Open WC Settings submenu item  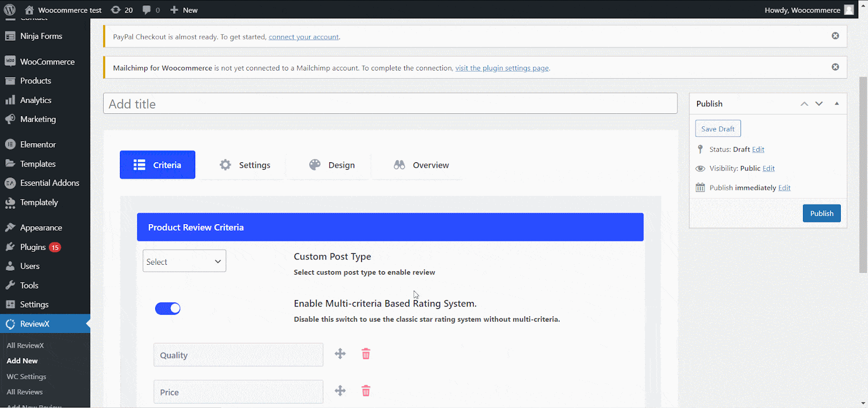click(26, 377)
